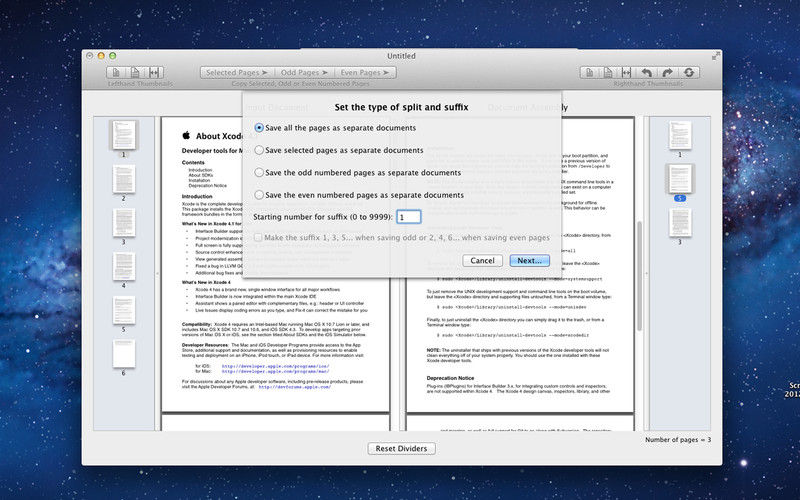Click the developer.apple.com/programs/ios link
The height and width of the screenshot is (500, 800).
275,366
